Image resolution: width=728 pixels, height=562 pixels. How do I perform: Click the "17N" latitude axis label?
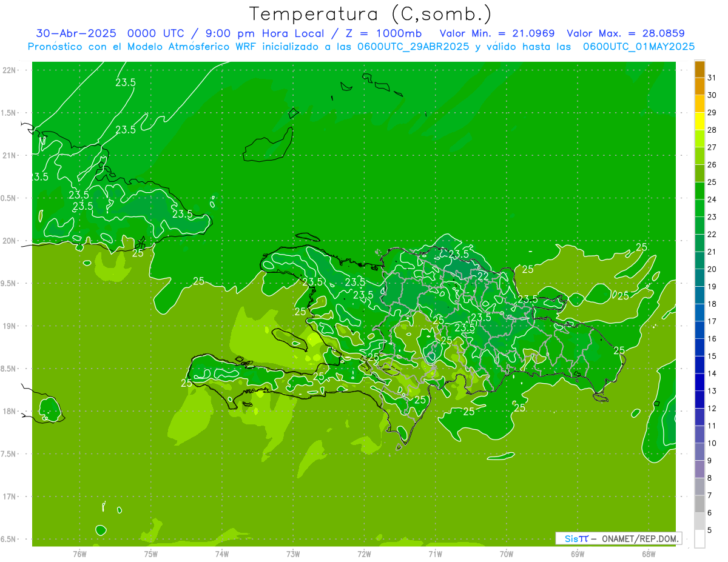[9, 497]
